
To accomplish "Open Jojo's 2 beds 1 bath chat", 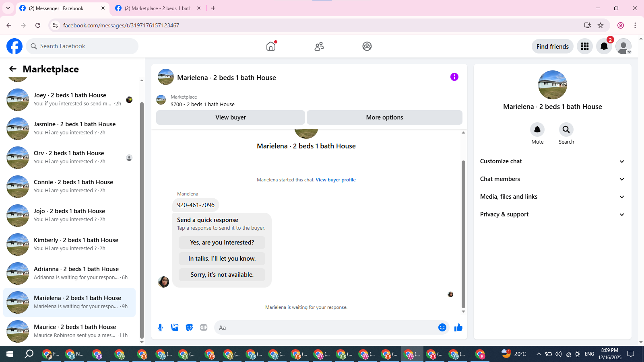I will (x=69, y=216).
